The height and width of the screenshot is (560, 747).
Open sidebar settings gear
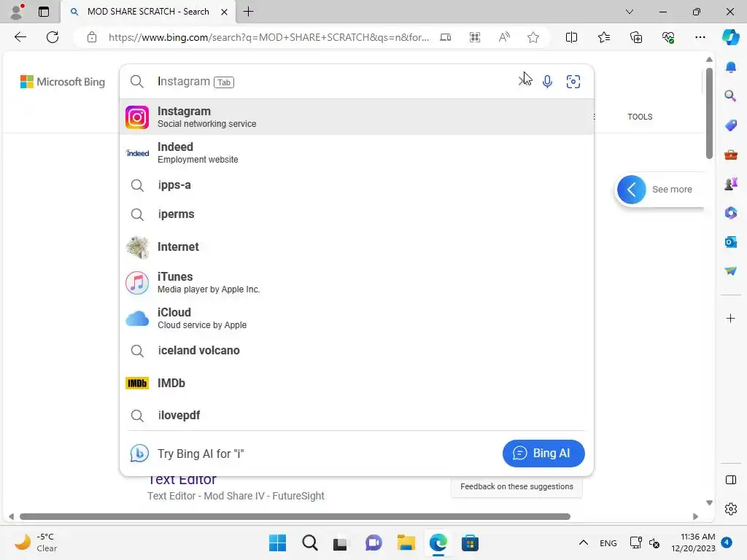730,509
